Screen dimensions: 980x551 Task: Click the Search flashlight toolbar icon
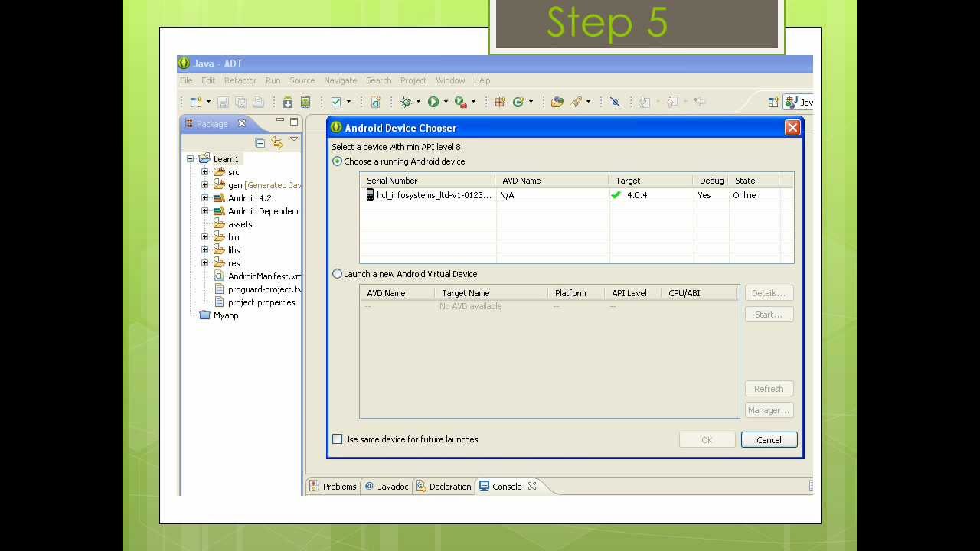tap(576, 102)
